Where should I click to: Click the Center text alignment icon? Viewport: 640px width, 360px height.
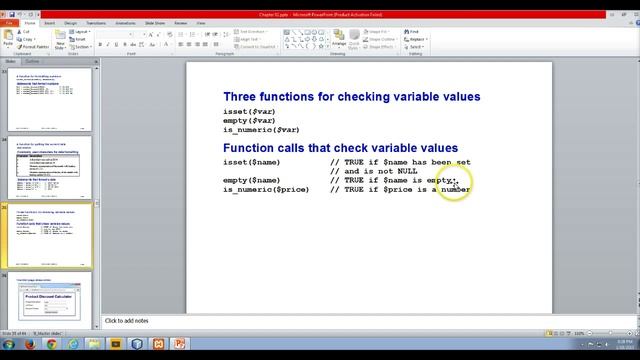(x=189, y=44)
